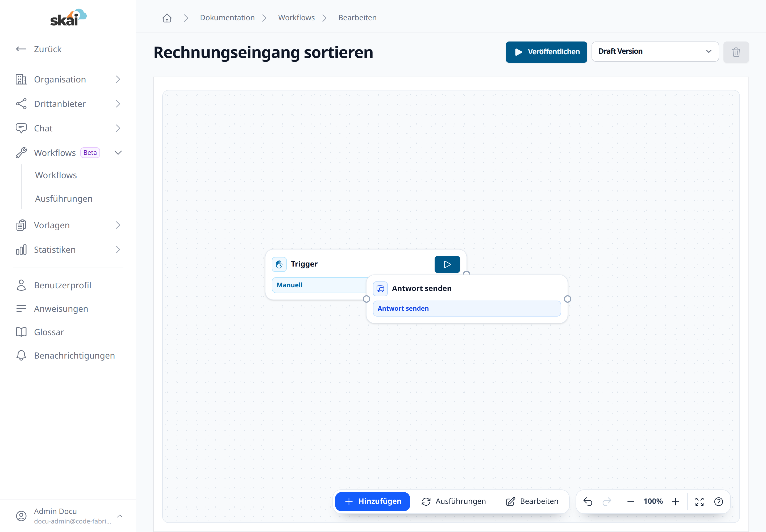Expand the Statistiken menu chevron
The width and height of the screenshot is (766, 532).
pyautogui.click(x=118, y=250)
